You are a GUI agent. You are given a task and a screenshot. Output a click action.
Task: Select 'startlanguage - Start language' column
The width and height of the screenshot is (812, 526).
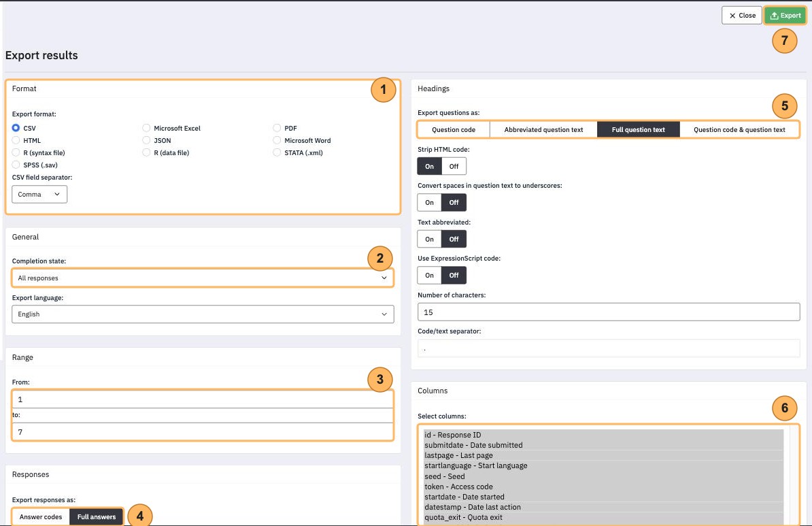coord(603,465)
